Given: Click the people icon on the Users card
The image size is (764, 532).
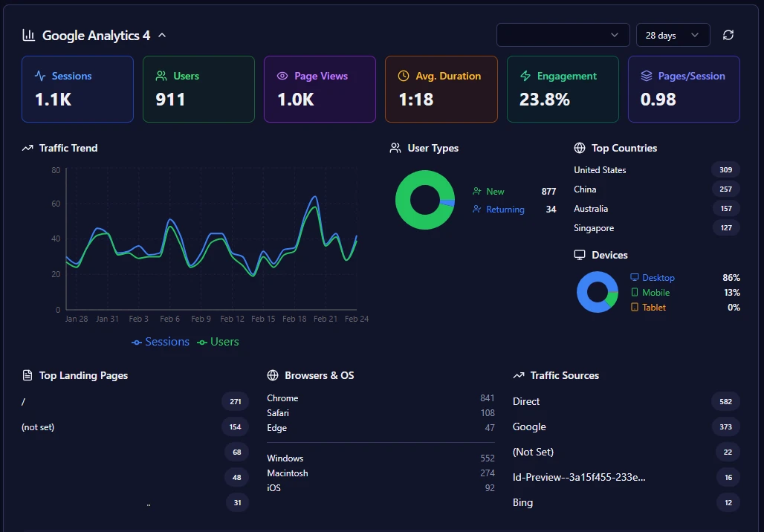Looking at the screenshot, I should tap(161, 76).
